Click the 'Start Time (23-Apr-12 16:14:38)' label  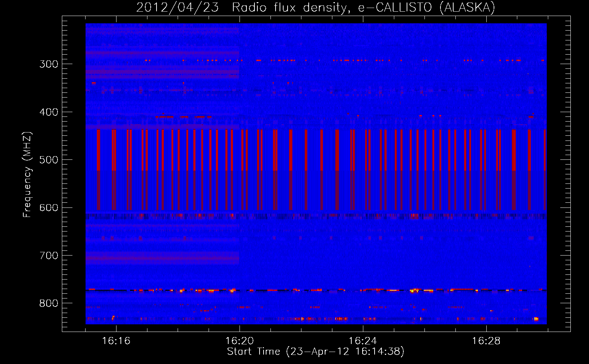click(x=316, y=352)
